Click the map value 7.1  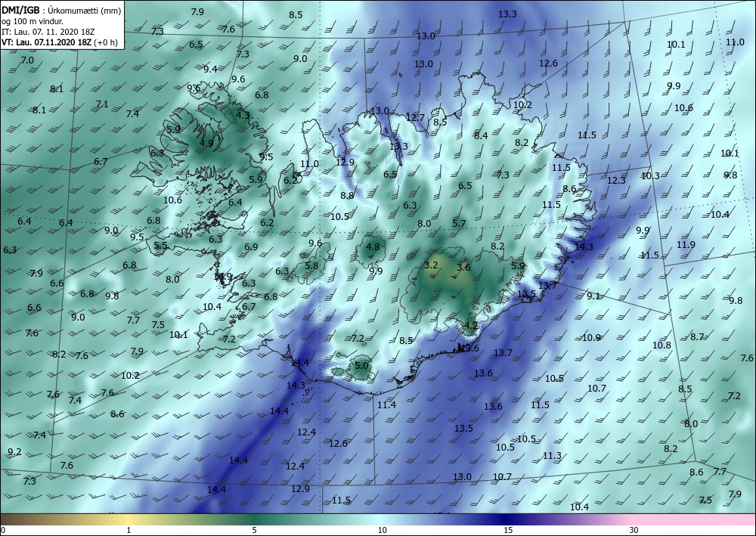coord(102,104)
